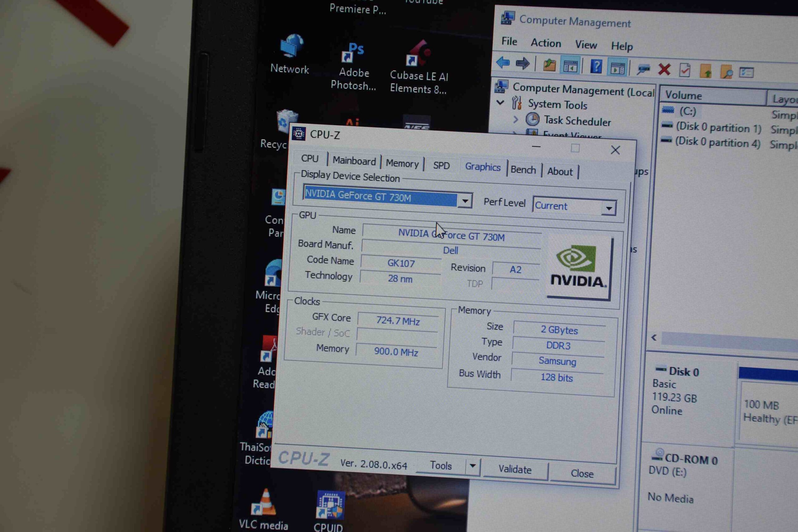This screenshot has width=798, height=532.
Task: Select the Graphics tab
Action: (483, 167)
